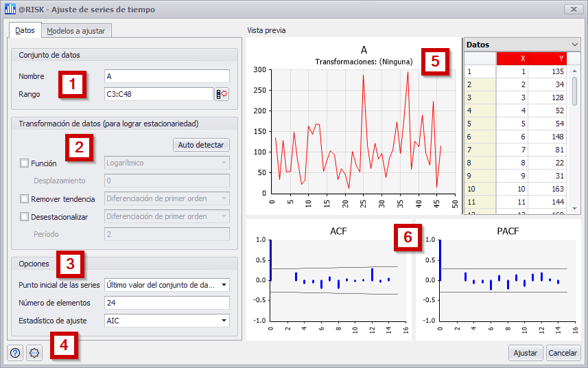Open help with the question mark icon
Screen dimensions: 588x368
pyautogui.click(x=15, y=353)
